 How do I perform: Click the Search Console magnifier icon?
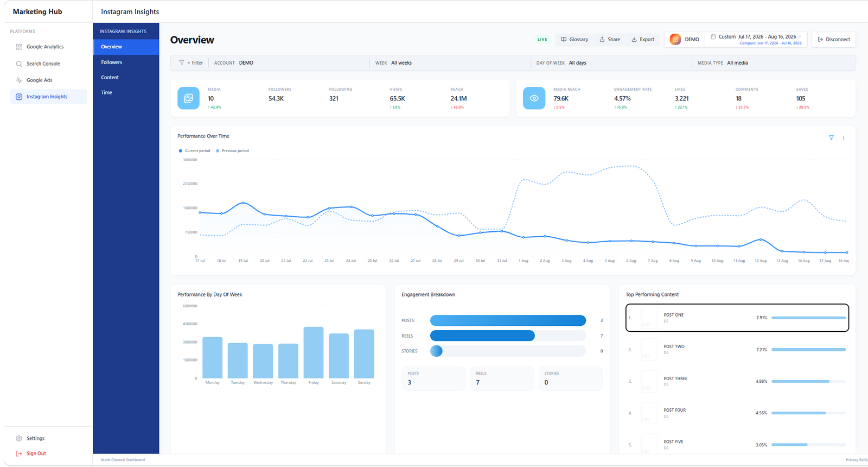tap(19, 64)
